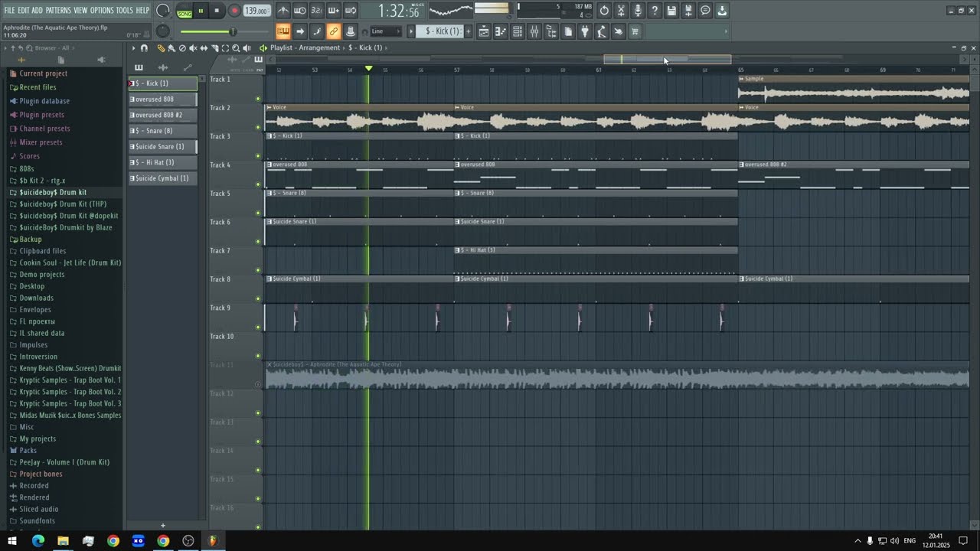
Task: Toggle Song/Pattern mode button
Action: click(185, 11)
